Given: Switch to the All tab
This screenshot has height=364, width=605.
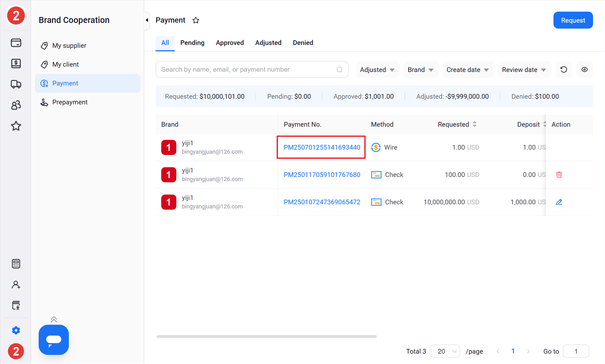Looking at the screenshot, I should pos(165,43).
